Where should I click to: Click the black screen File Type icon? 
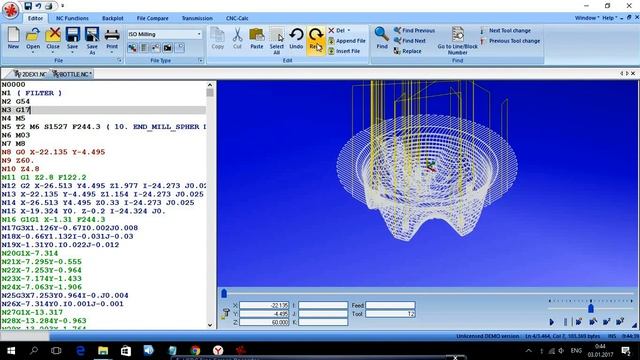[168, 48]
